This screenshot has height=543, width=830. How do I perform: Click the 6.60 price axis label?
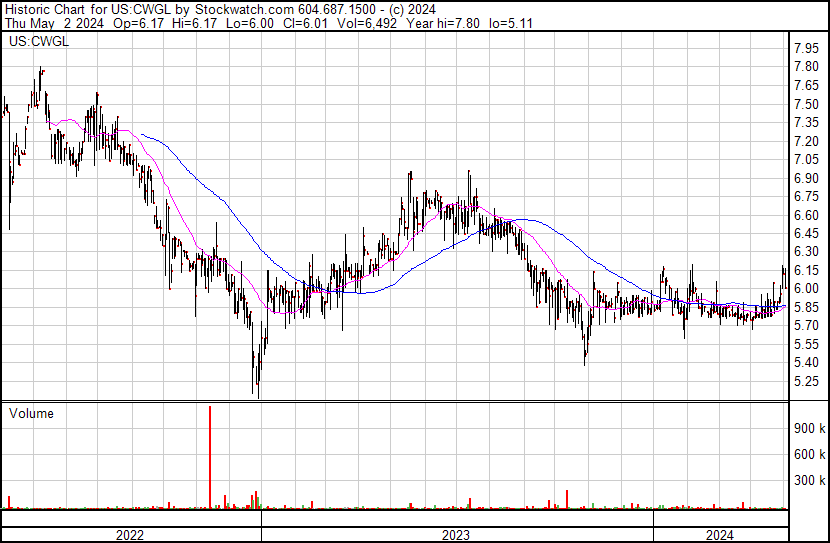(x=807, y=215)
